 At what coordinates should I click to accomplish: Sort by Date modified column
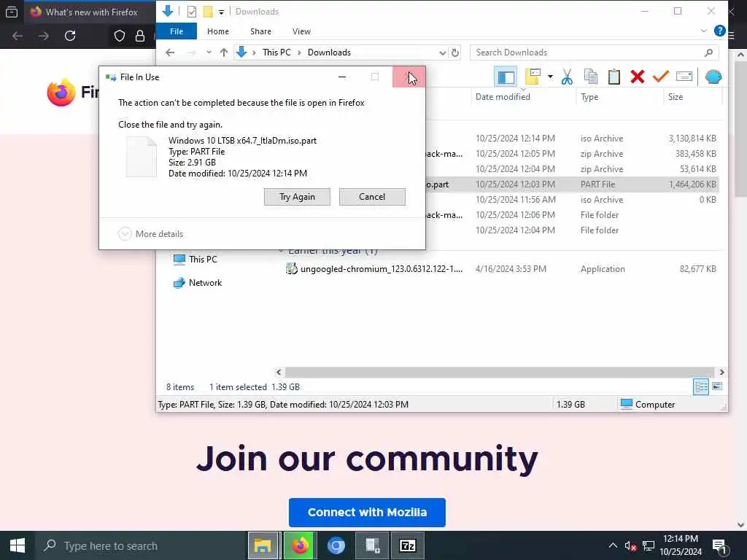(503, 97)
